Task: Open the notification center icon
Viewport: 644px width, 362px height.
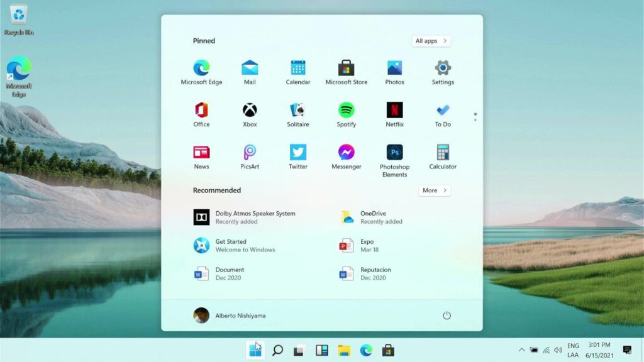Action: point(627,350)
